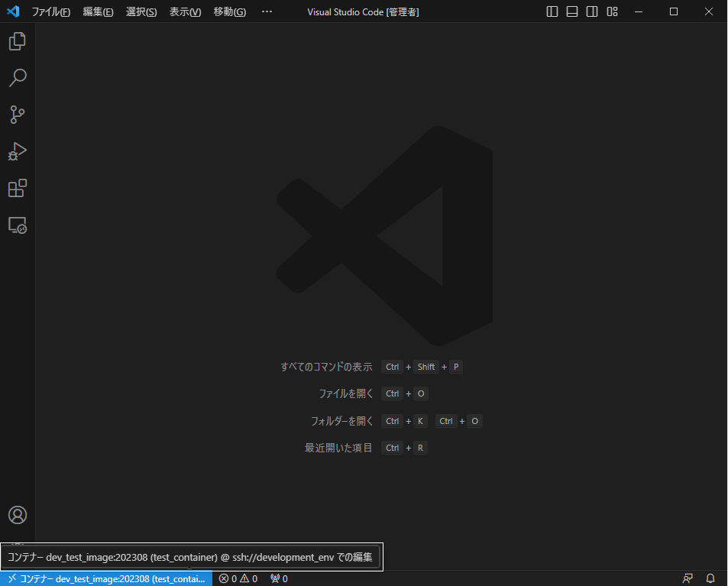The height and width of the screenshot is (586, 728).
Task: Toggle the panel layout button
Action: pos(571,11)
